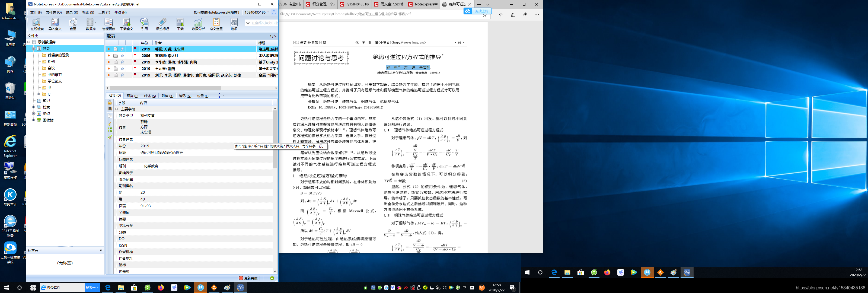This screenshot has height=293, width=868.
Task: Click the 搜索一下 button in taskbar
Action: (92, 288)
